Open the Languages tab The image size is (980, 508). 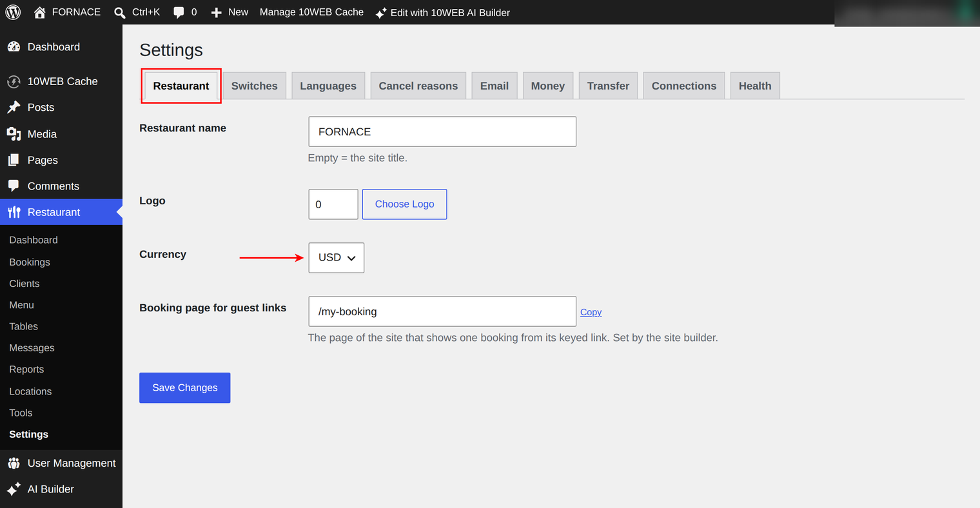pyautogui.click(x=328, y=86)
